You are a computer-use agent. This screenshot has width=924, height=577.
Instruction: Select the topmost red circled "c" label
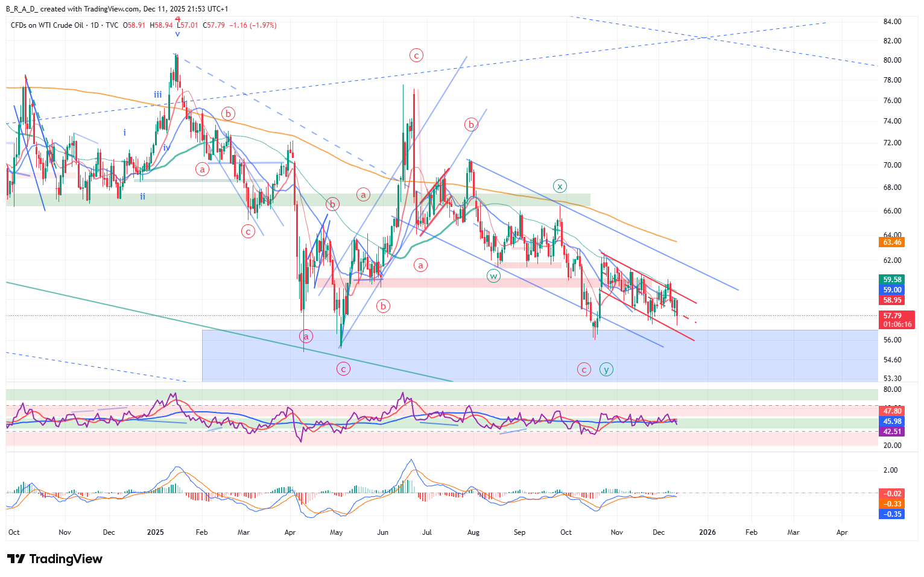tap(416, 55)
